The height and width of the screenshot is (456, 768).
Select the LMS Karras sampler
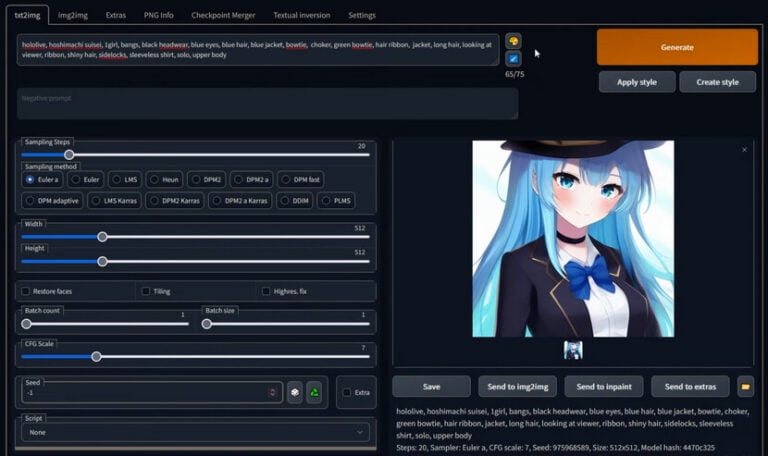click(x=115, y=201)
